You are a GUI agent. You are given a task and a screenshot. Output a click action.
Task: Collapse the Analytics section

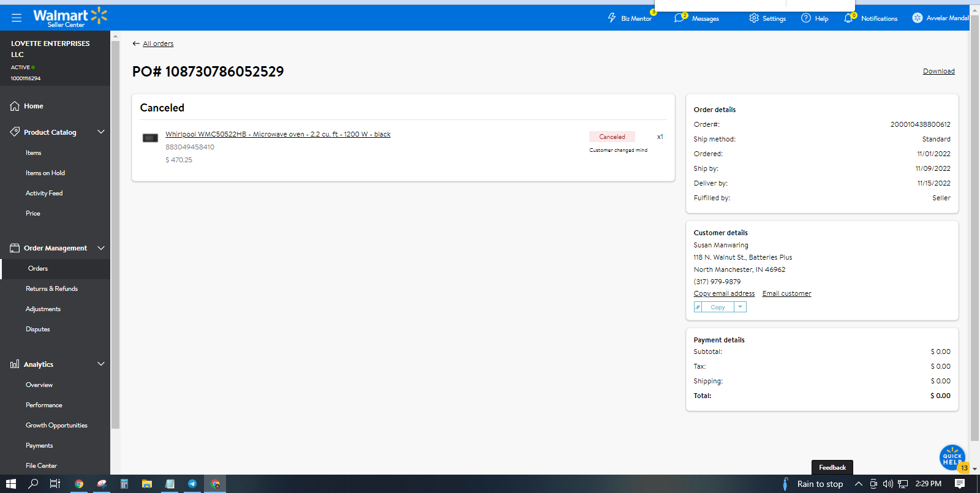(101, 364)
